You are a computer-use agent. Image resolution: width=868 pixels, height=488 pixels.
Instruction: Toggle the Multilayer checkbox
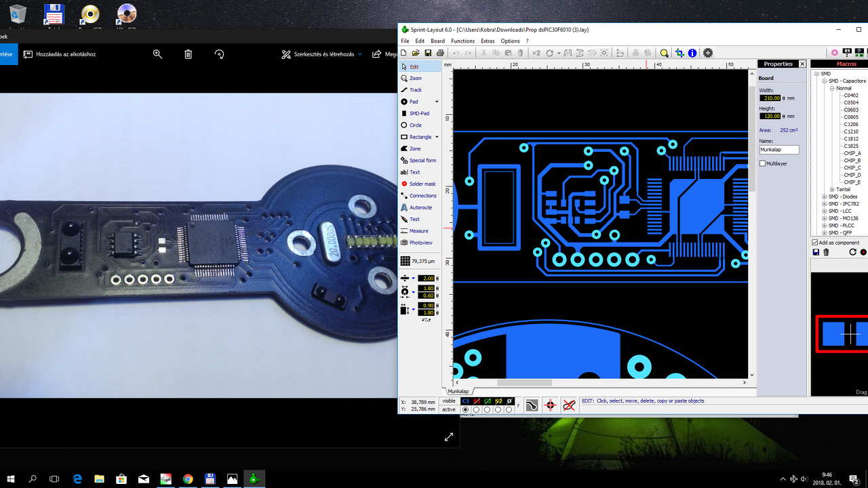[x=762, y=163]
